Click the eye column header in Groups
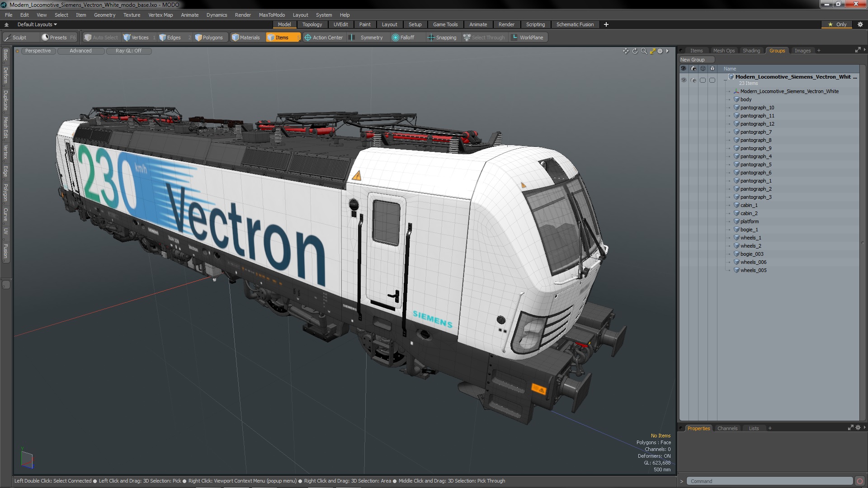868x488 pixels. pos(684,69)
